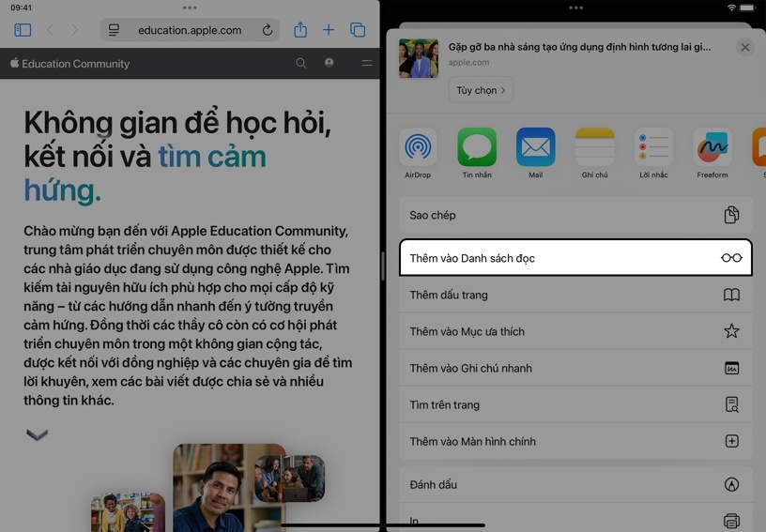Select the Mail app icon

(x=535, y=148)
